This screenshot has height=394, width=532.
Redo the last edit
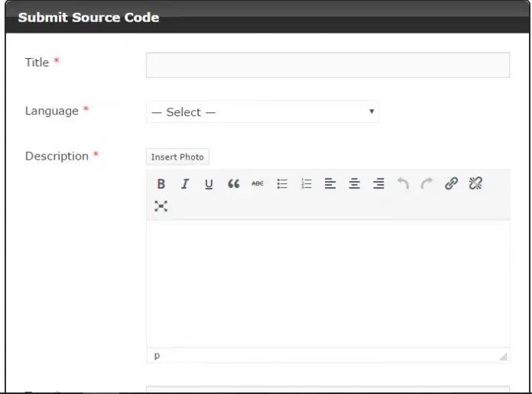pyautogui.click(x=427, y=184)
